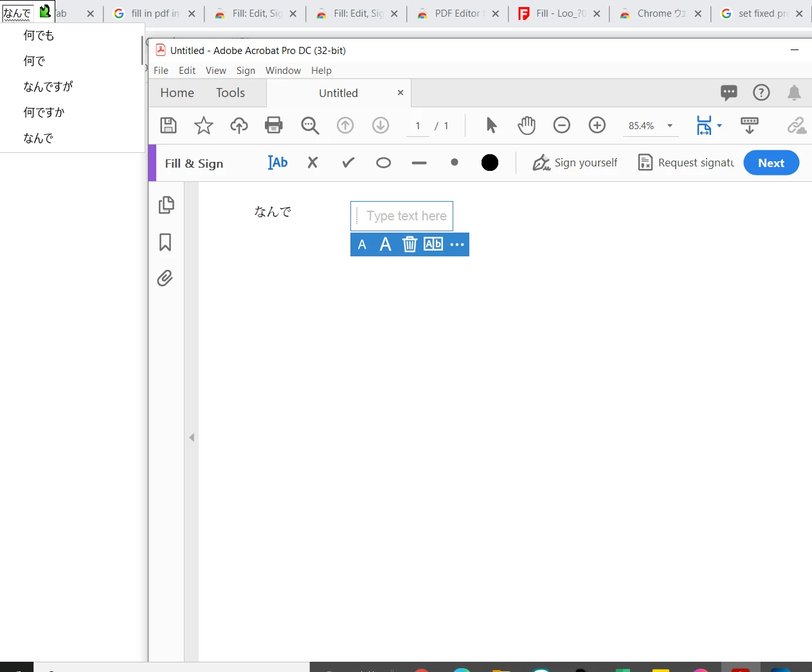The width and height of the screenshot is (812, 672).
Task: Click the current page number field
Action: (x=418, y=126)
